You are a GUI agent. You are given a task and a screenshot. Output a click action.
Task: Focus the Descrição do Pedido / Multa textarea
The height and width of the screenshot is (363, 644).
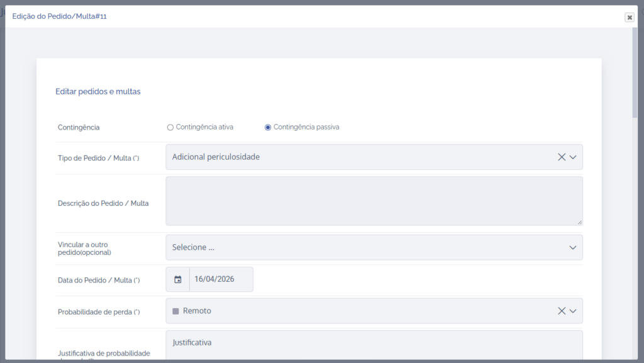[374, 201]
